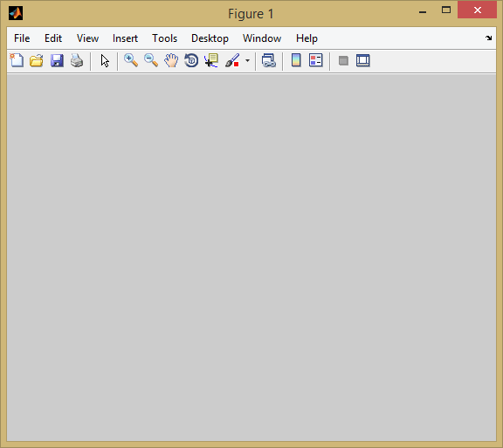The image size is (503, 448).
Task: Dock the figure using the menu-bar arrow
Action: click(x=488, y=38)
